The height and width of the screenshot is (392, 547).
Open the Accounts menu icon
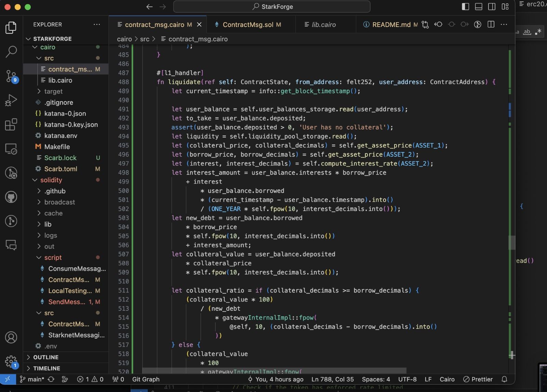(x=11, y=337)
